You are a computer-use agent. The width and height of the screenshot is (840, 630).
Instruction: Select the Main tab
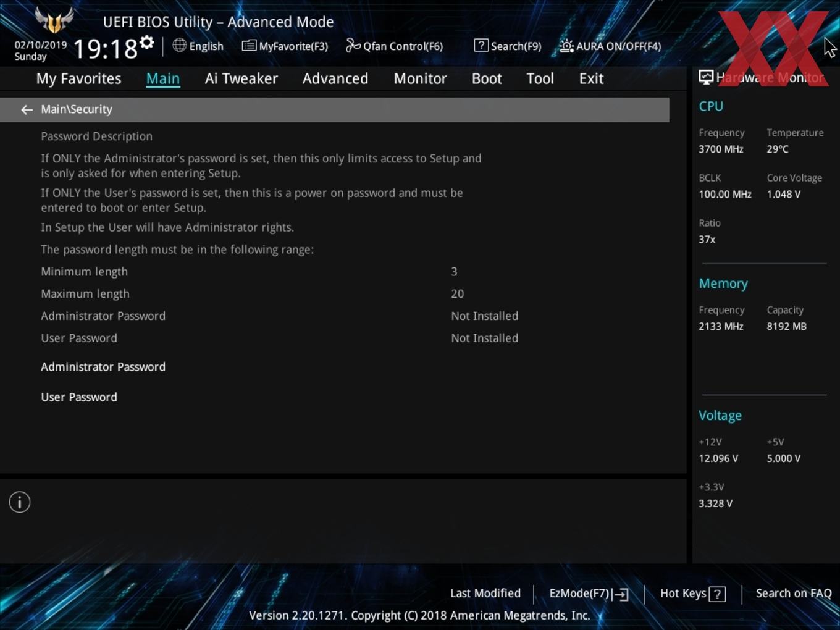tap(163, 78)
